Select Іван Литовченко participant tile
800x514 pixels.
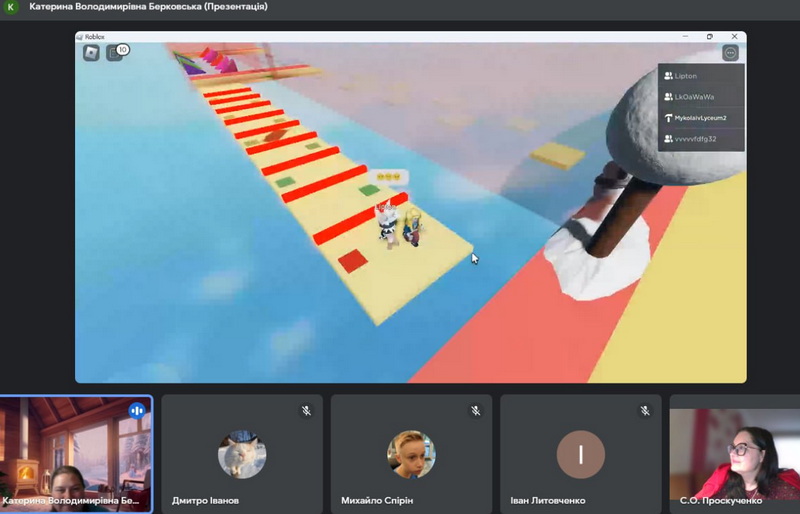coord(581,454)
